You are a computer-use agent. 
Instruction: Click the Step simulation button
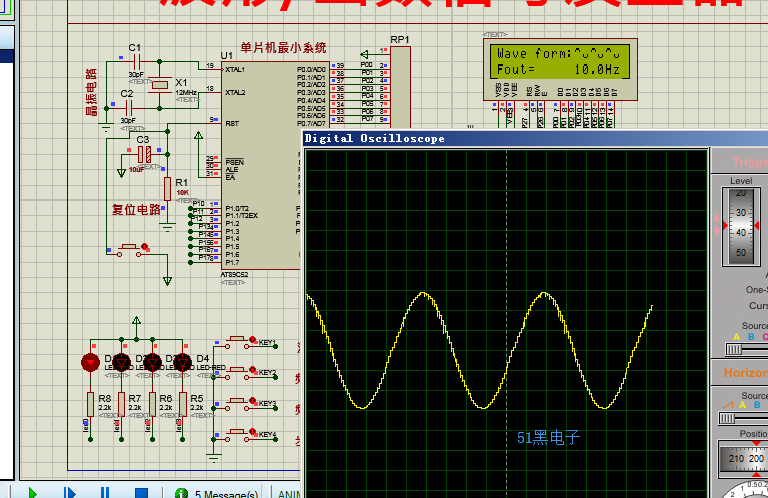point(69,492)
